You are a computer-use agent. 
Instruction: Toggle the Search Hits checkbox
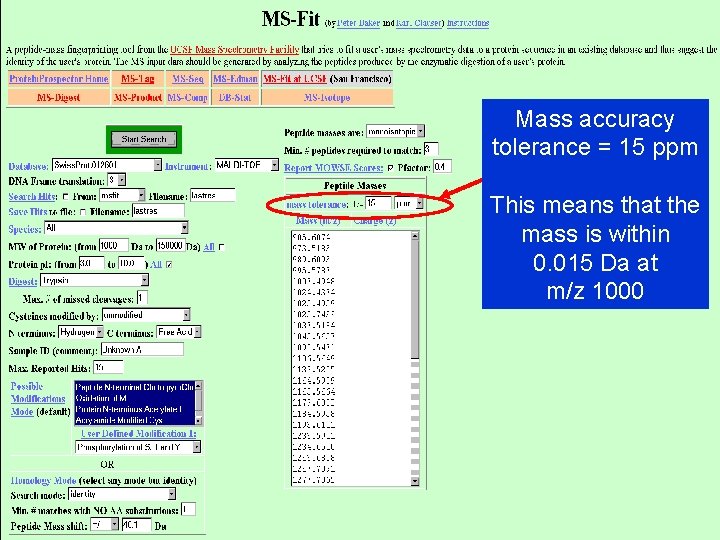tap(65, 197)
